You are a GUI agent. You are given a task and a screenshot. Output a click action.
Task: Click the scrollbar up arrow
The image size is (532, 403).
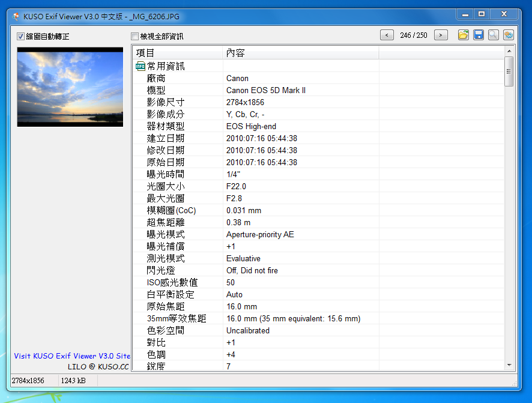(x=509, y=51)
